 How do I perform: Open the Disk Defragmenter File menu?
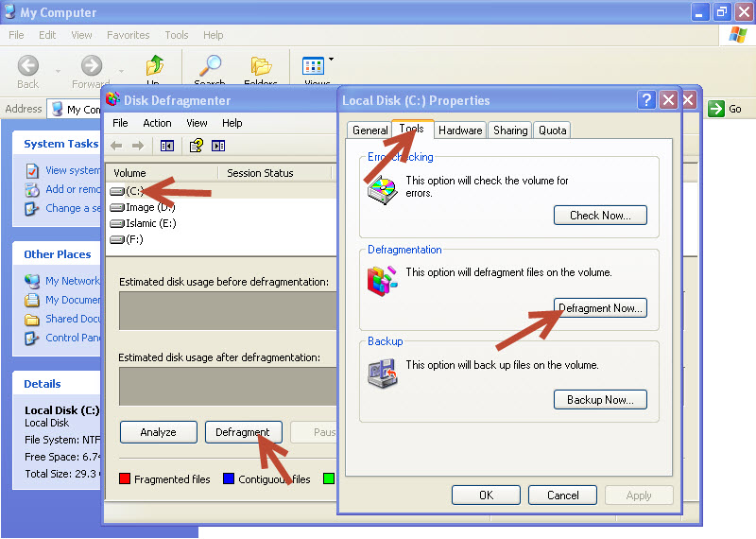click(120, 123)
